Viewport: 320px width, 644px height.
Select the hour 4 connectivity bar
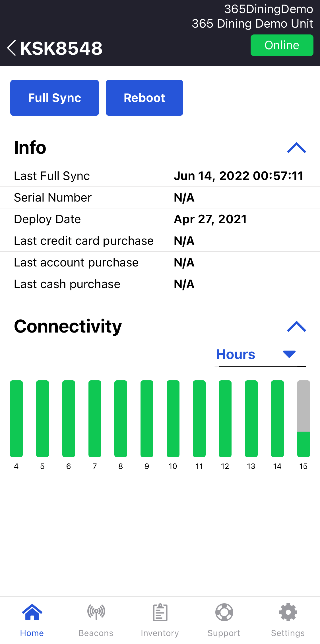tap(16, 419)
